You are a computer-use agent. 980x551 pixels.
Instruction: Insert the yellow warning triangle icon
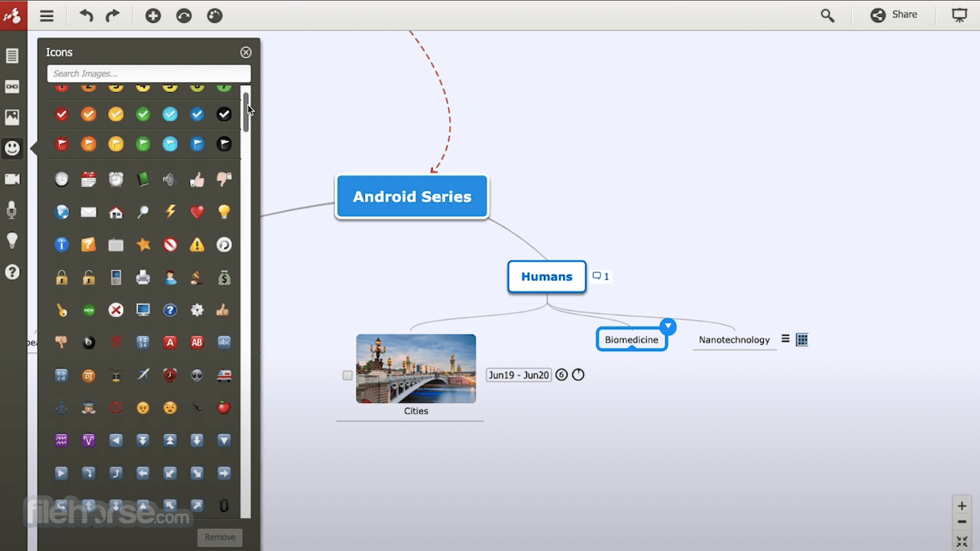[197, 244]
